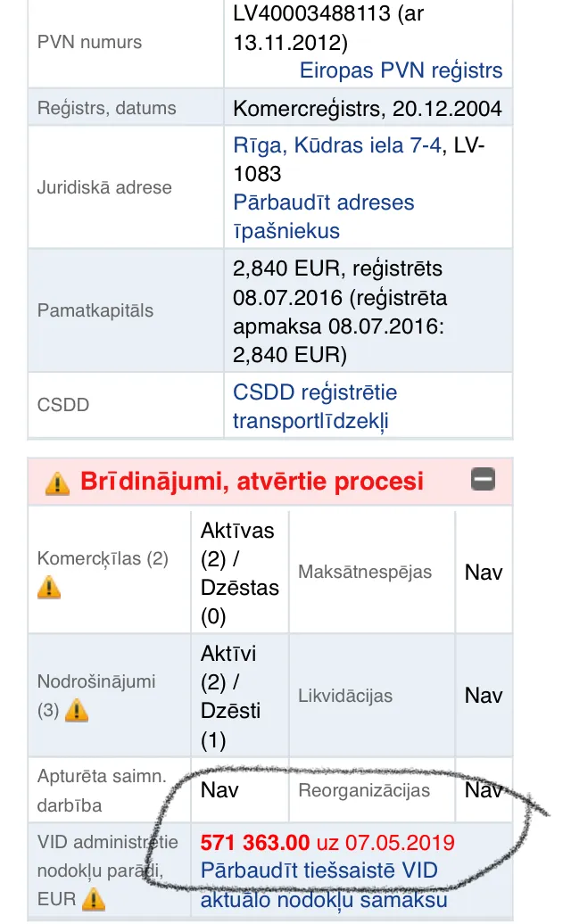
Task: Open Rīga, Kūdras iela 7-4 address link
Action: click(337, 145)
